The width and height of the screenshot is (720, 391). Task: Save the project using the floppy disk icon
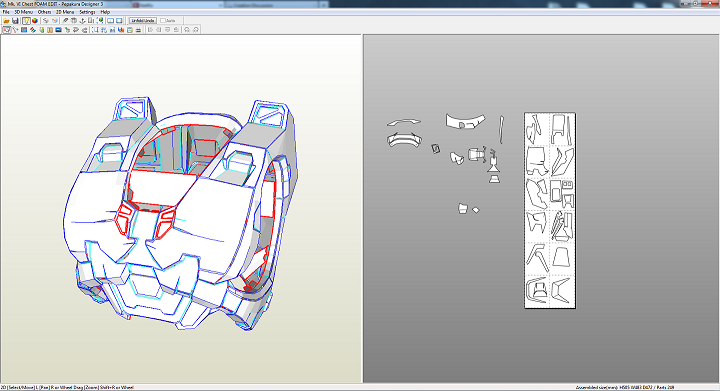pyautogui.click(x=15, y=21)
